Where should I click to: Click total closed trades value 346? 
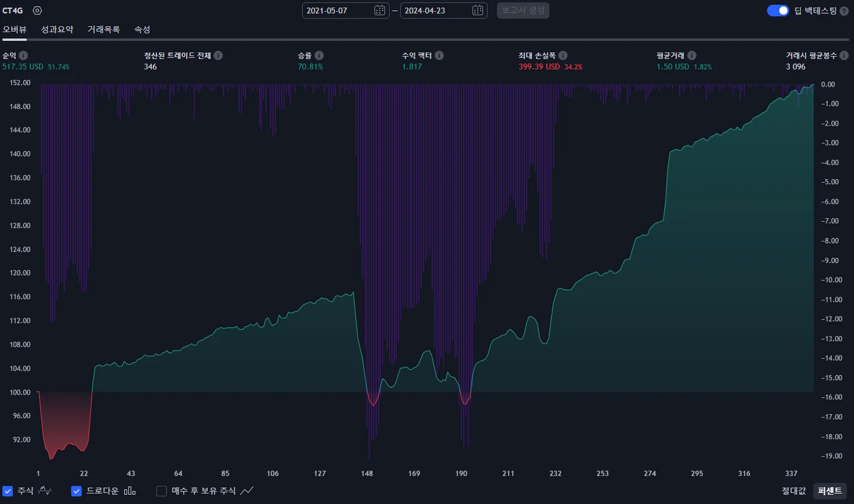[150, 67]
